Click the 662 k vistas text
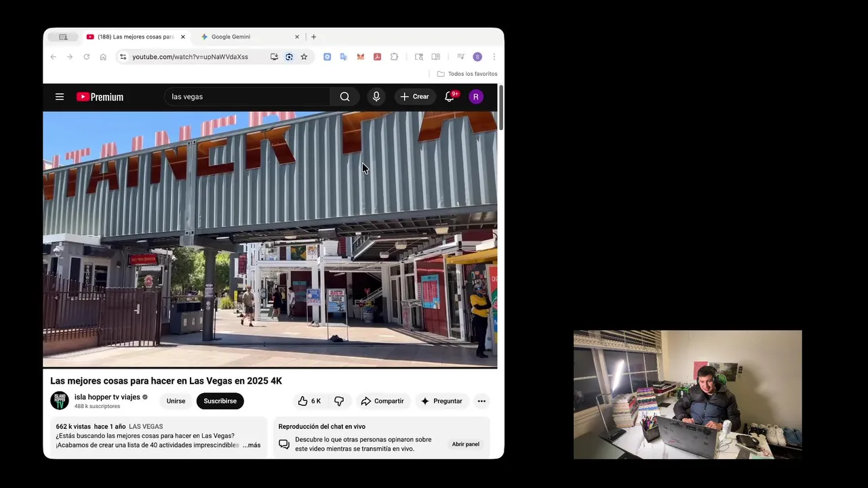Screen dimensions: 868x488 (73, 426)
